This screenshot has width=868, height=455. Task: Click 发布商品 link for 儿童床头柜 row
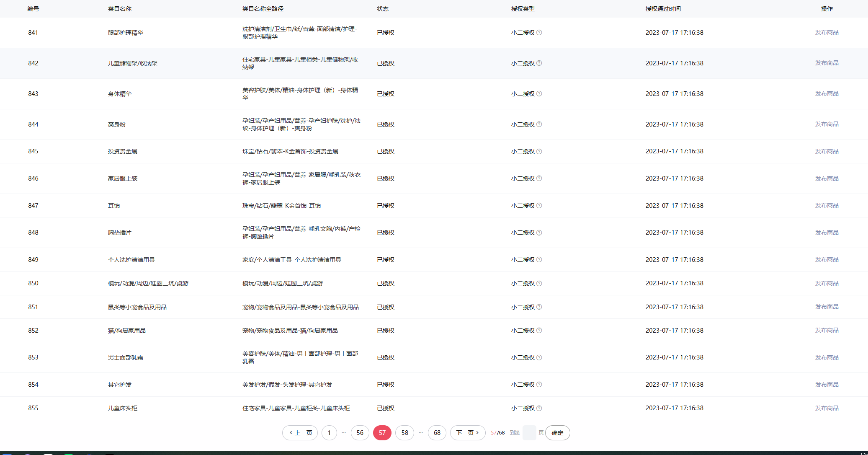(x=827, y=408)
